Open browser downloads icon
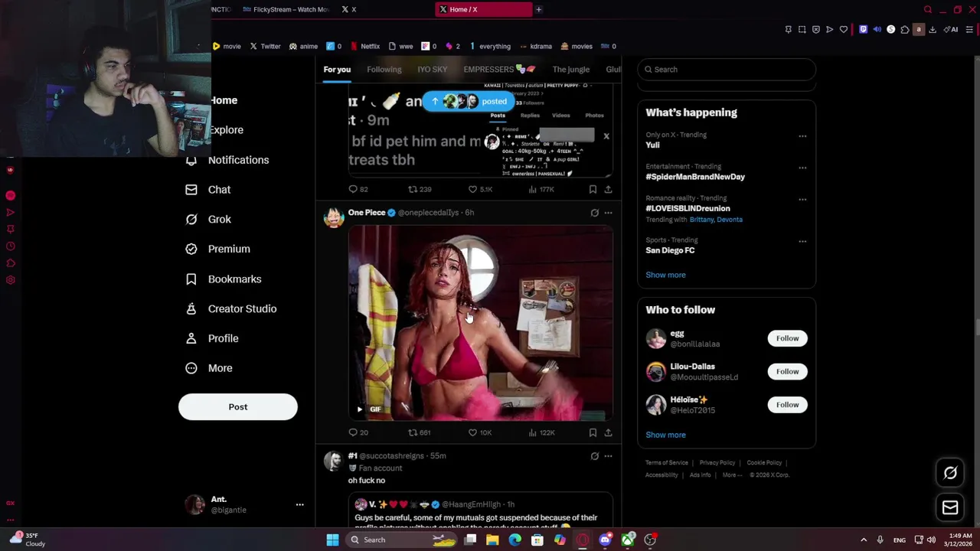980x551 pixels. 933,30
